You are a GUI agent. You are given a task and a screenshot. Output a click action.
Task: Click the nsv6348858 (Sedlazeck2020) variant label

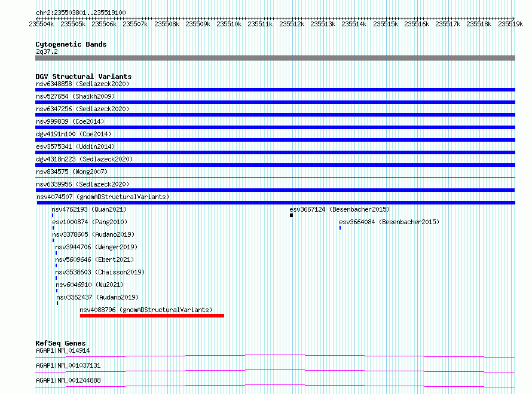coord(82,84)
